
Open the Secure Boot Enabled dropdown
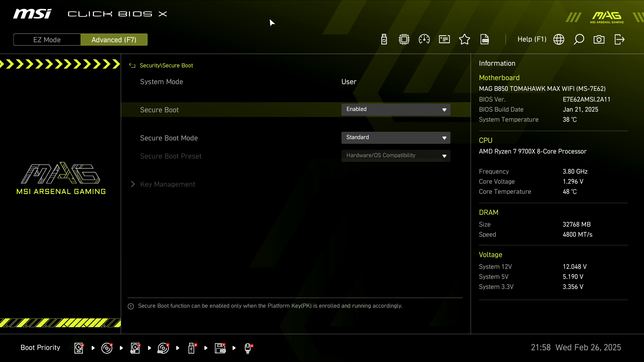pyautogui.click(x=396, y=110)
